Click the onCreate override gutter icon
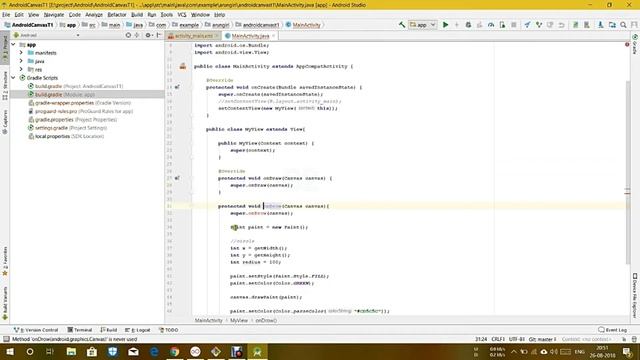Image resolution: width=640 pixels, height=360 pixels. (x=177, y=87)
